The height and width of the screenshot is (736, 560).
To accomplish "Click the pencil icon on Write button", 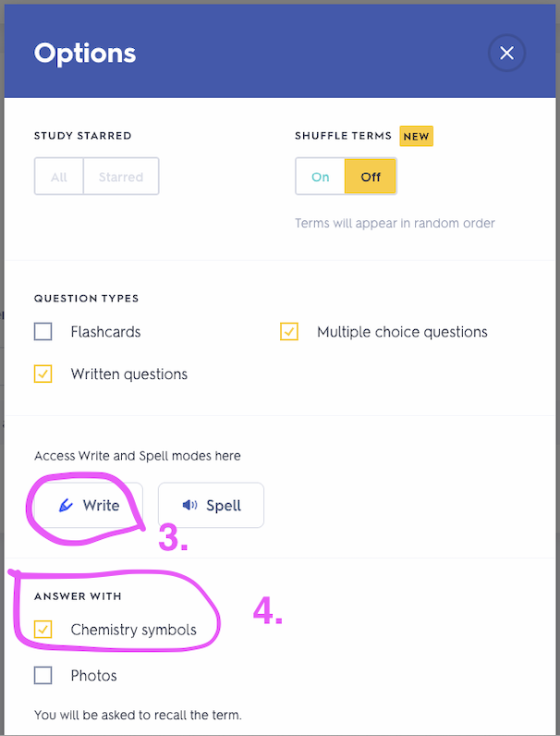I will (x=66, y=505).
